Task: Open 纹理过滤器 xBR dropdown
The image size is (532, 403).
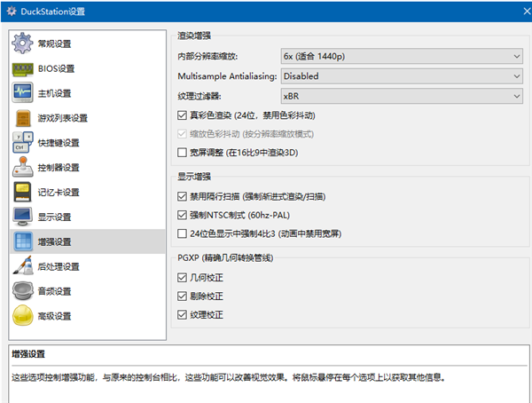Action: pos(401,96)
